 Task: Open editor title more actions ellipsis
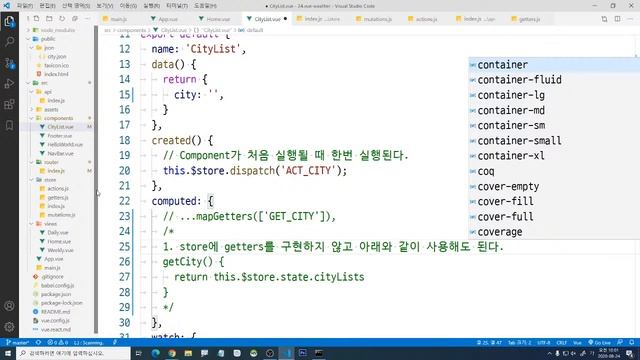tap(631, 19)
